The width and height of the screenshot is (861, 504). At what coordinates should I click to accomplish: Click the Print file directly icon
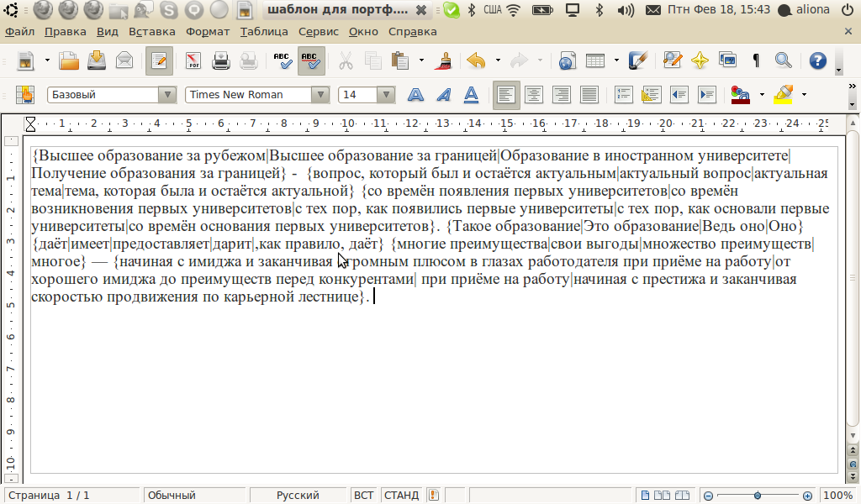pos(221,60)
